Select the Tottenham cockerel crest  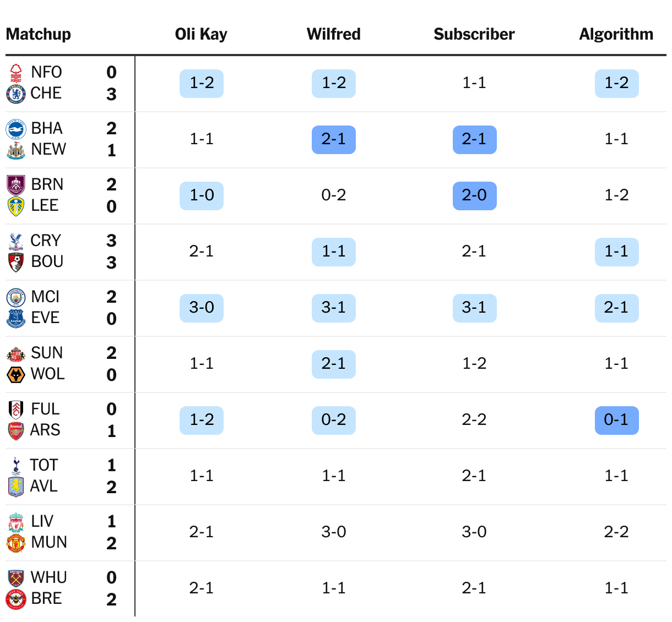point(16,466)
